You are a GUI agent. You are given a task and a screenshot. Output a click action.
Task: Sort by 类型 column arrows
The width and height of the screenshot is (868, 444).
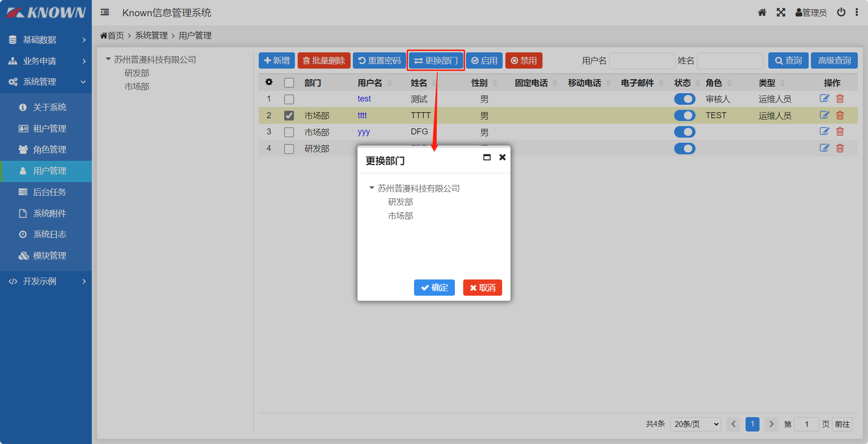pyautogui.click(x=783, y=83)
